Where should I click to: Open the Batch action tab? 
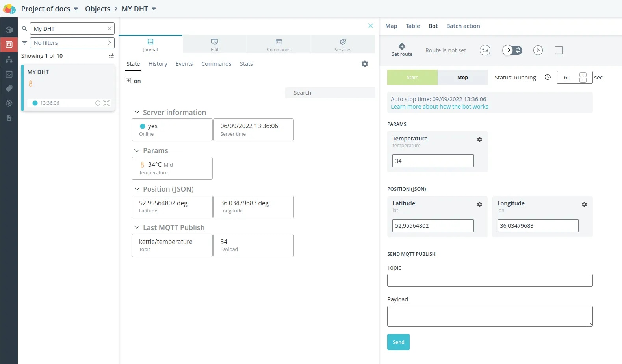tap(463, 26)
